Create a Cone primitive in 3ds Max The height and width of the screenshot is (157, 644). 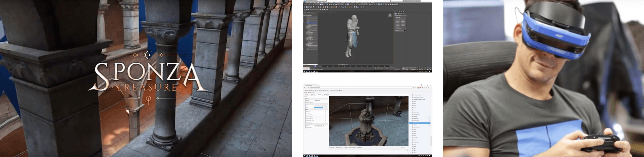(x=403, y=20)
